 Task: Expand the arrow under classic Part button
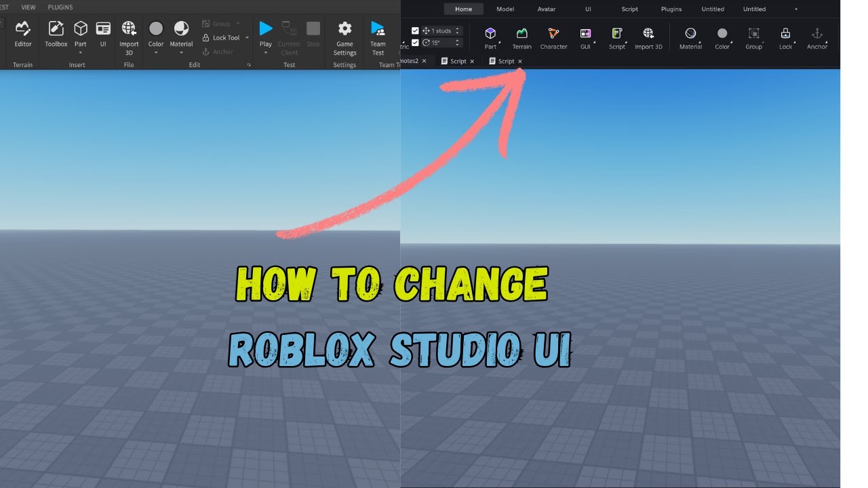(81, 53)
